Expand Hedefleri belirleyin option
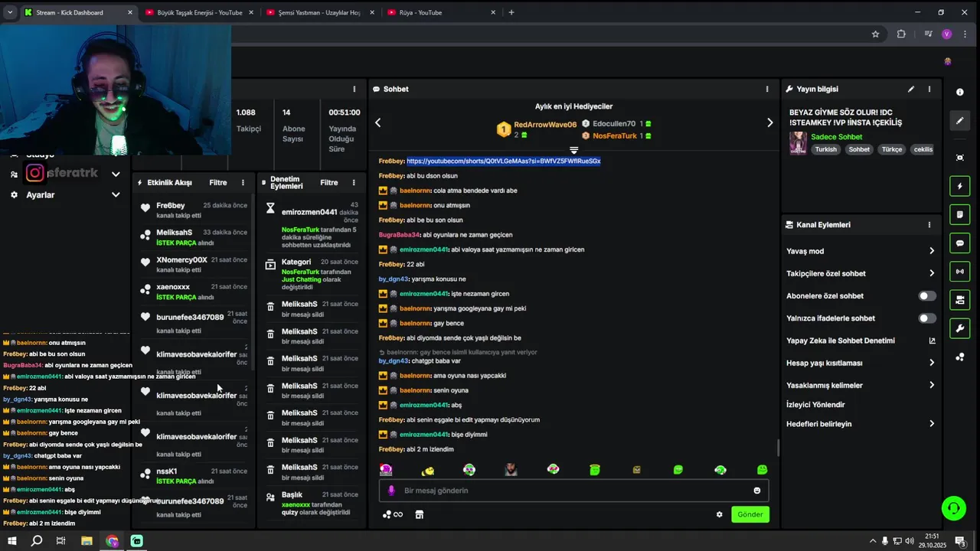The height and width of the screenshot is (551, 980). 861,424
